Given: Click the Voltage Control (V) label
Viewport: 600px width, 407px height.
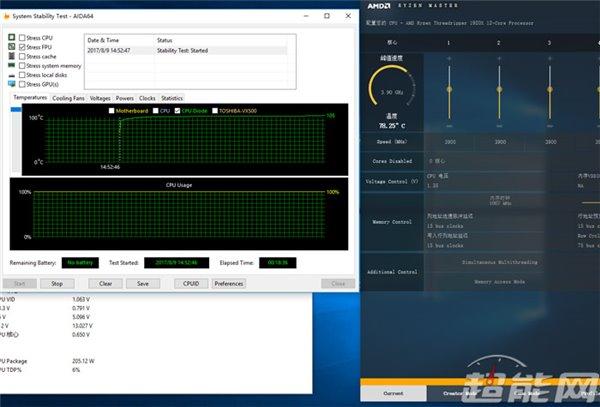Looking at the screenshot, I should click(392, 181).
